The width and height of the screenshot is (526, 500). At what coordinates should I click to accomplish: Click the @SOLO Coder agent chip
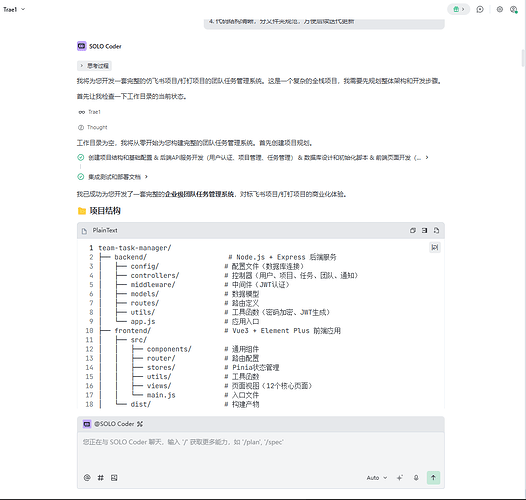tap(109, 424)
